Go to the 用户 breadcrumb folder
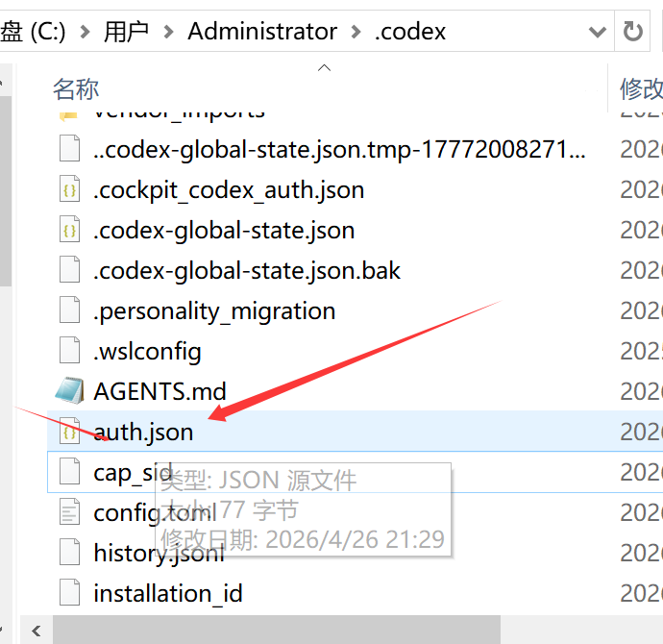Screen dimensions: 663x644 [126, 32]
